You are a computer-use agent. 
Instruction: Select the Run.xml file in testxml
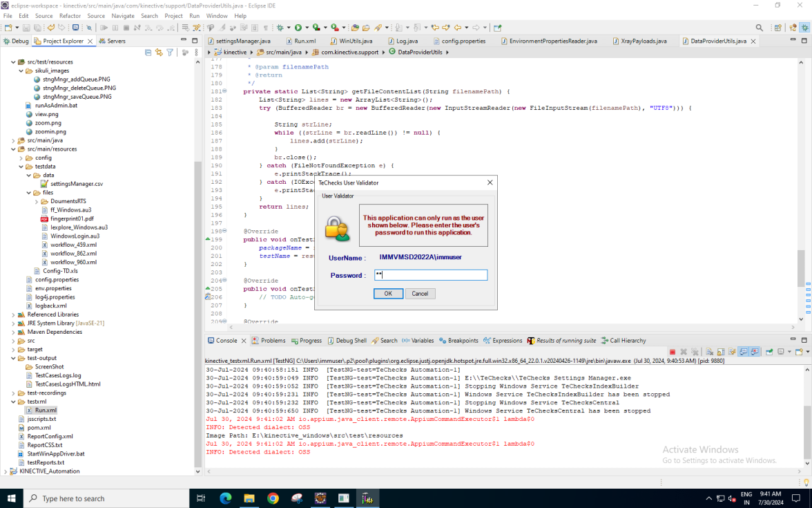[x=46, y=410]
